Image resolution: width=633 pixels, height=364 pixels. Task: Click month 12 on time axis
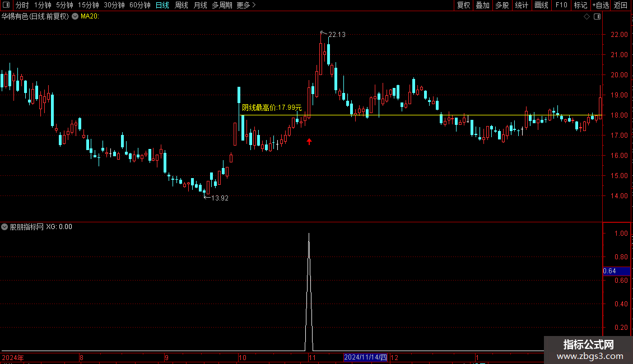point(394,357)
